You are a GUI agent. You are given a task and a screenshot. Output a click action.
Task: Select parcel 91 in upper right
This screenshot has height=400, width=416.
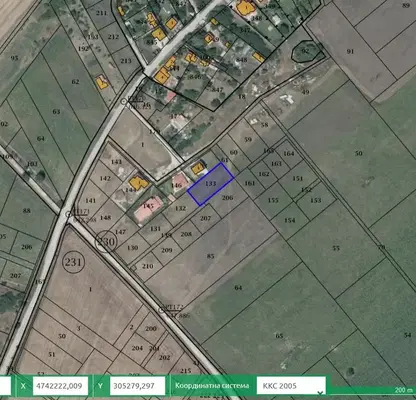pos(350,51)
